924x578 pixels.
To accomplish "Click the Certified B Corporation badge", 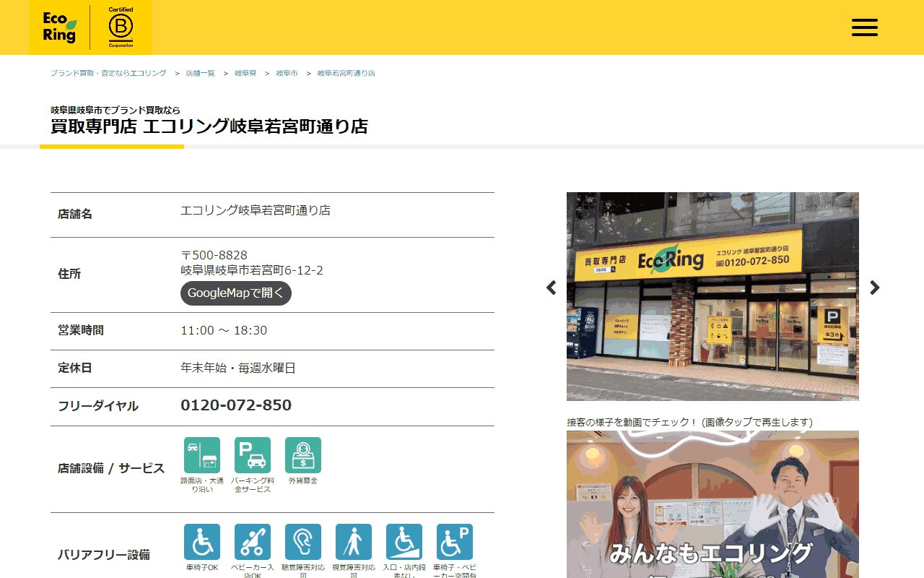I will 121,27.
